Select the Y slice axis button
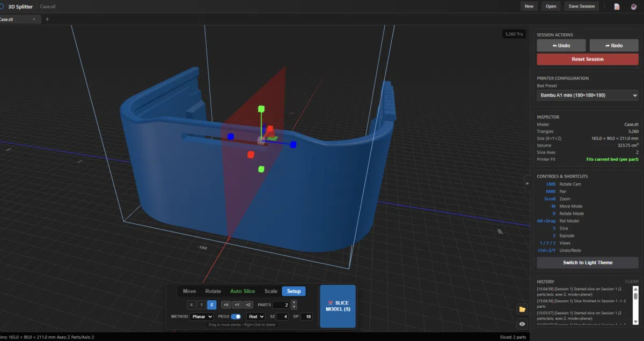 tap(201, 305)
